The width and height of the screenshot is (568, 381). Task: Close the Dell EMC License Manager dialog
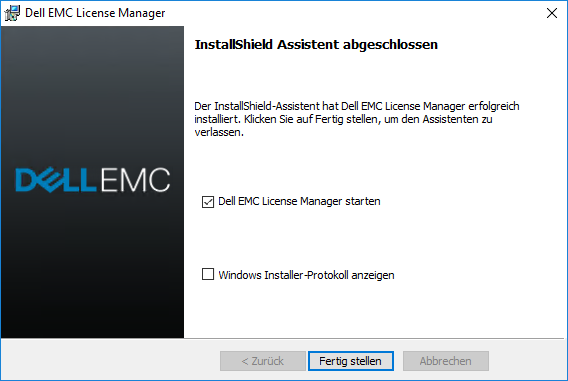[x=552, y=13]
